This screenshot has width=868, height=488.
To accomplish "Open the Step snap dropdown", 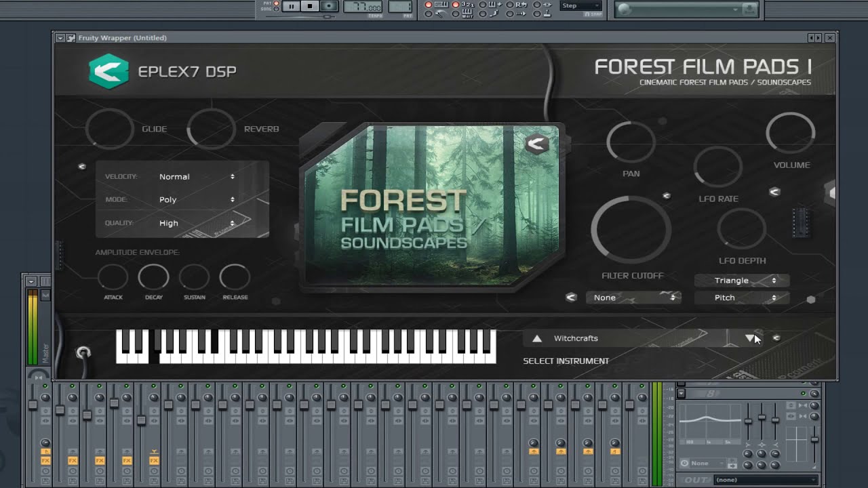I will pos(580,5).
